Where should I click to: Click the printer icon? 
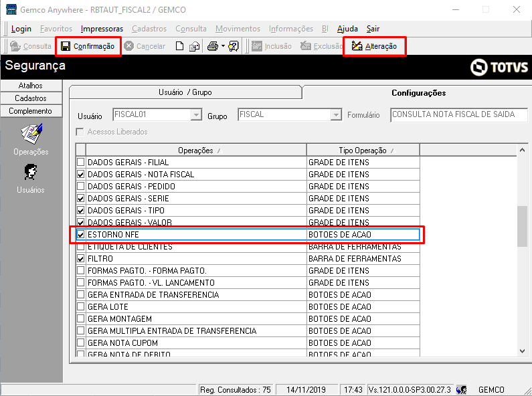213,46
